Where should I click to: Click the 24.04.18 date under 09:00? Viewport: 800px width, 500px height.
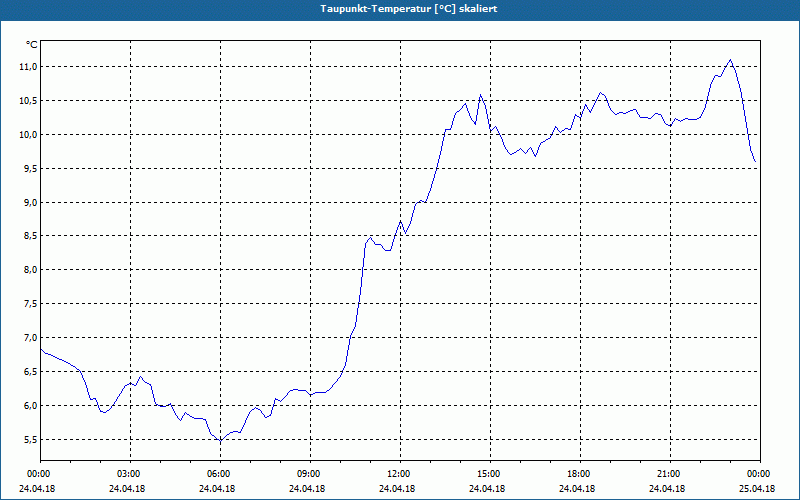pos(307,489)
